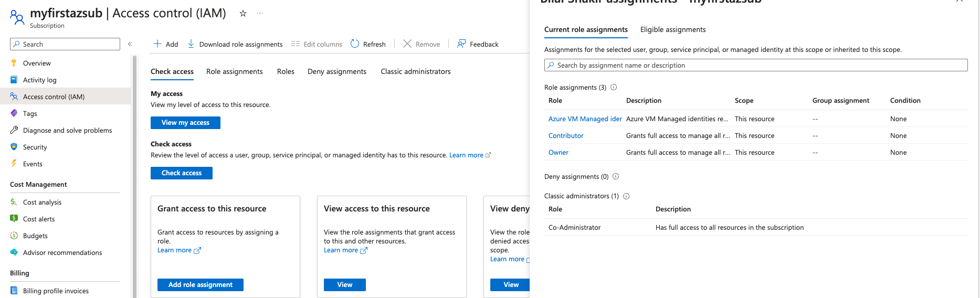Close the assignments panel with X button
The height and width of the screenshot is (298, 980).
[x=960, y=1]
